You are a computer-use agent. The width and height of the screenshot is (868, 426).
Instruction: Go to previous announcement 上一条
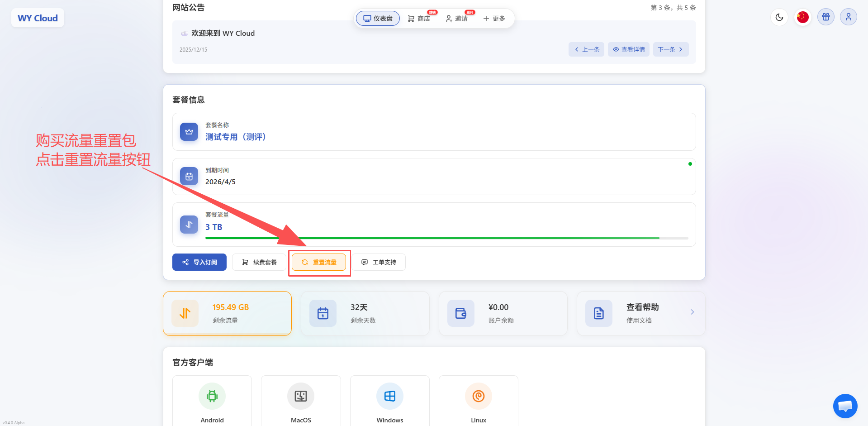click(586, 49)
